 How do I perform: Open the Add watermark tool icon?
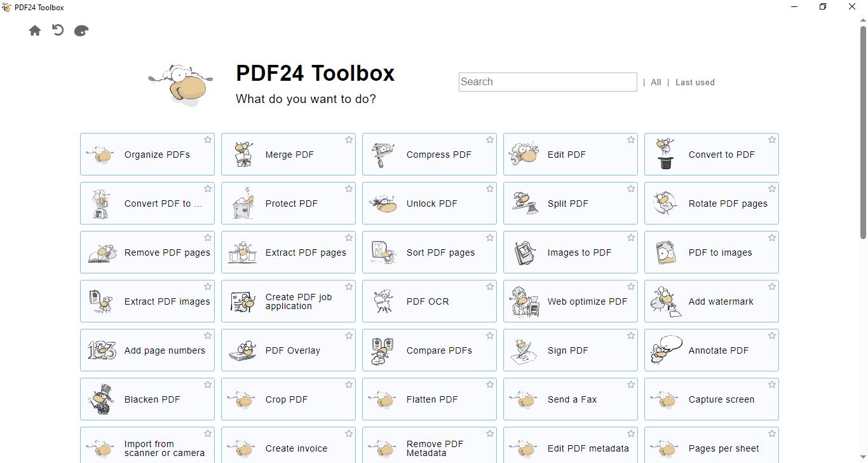(x=665, y=301)
